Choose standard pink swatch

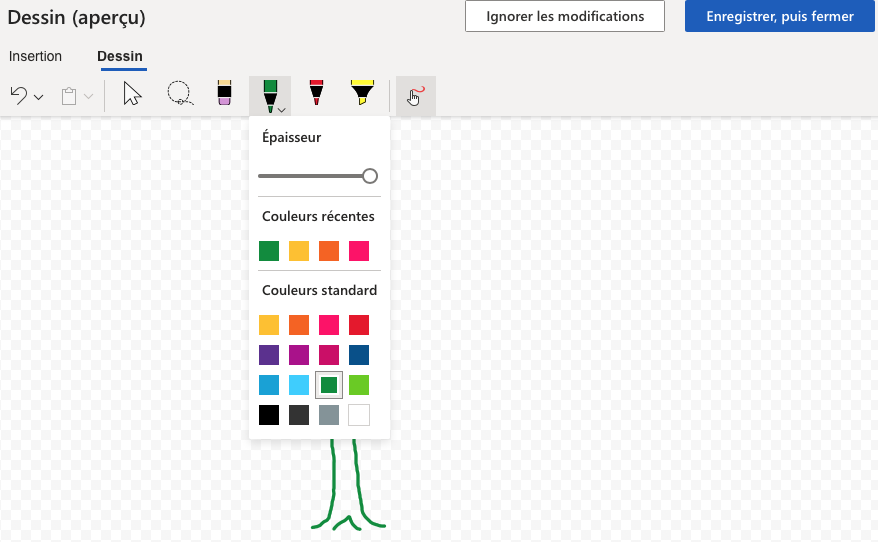pos(329,325)
